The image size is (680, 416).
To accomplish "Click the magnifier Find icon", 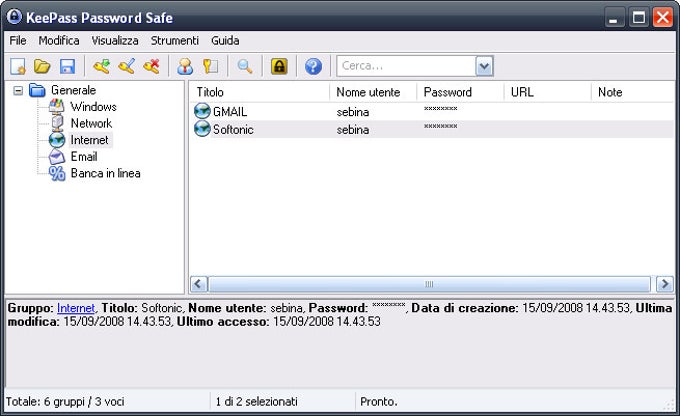I will coord(245,66).
